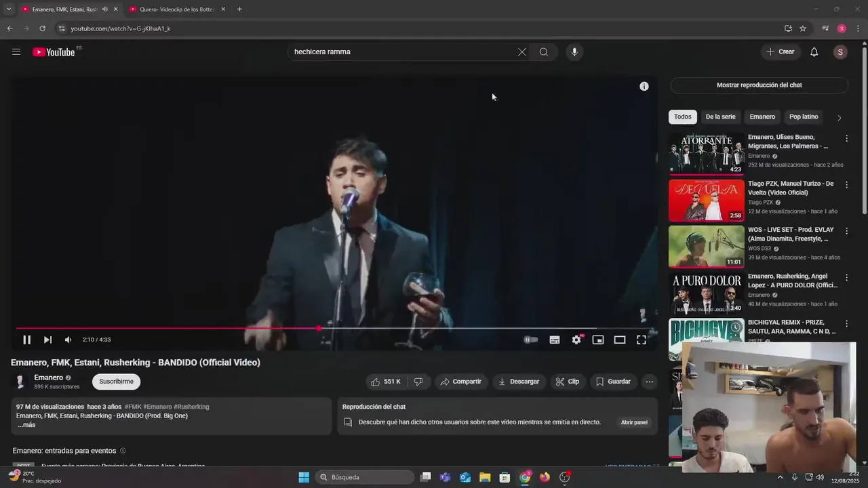This screenshot has height=488, width=868.
Task: Click the magnifier search button
Action: 544,52
